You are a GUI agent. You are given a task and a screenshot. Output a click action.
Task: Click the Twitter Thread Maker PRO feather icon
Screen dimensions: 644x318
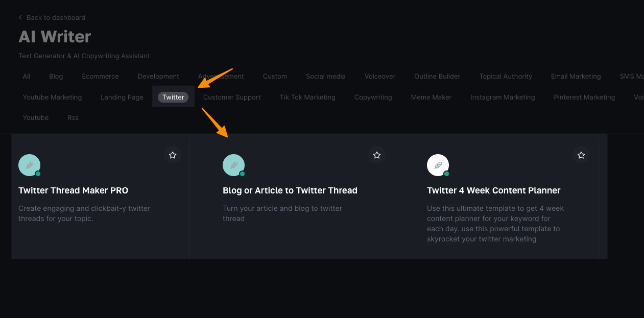(30, 165)
